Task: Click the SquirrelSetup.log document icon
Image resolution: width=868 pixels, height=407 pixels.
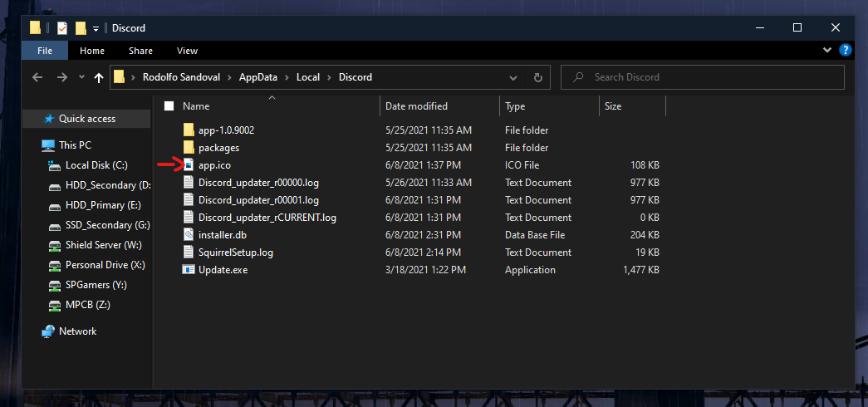Action: pos(189,252)
